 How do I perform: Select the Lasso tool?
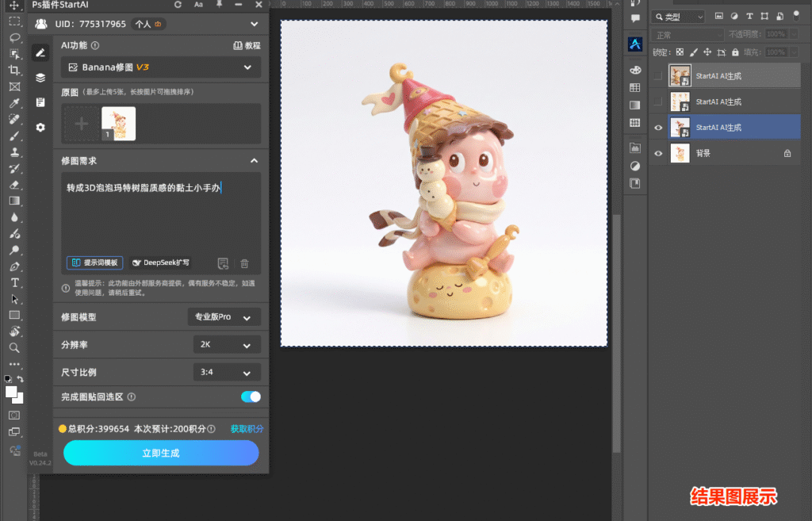(x=14, y=37)
